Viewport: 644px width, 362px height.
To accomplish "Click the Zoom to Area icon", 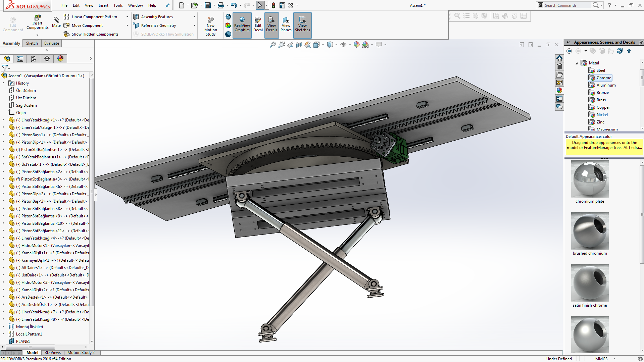I will click(x=282, y=45).
